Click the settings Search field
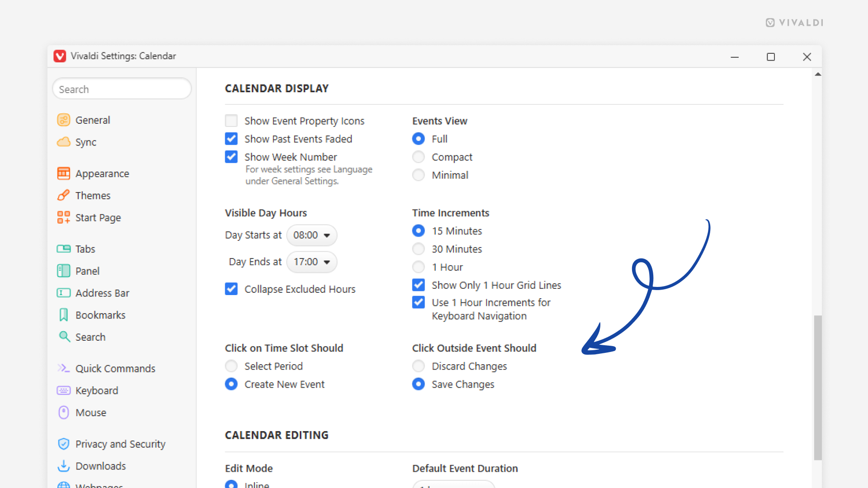Screen dimensions: 868x488 pos(122,89)
